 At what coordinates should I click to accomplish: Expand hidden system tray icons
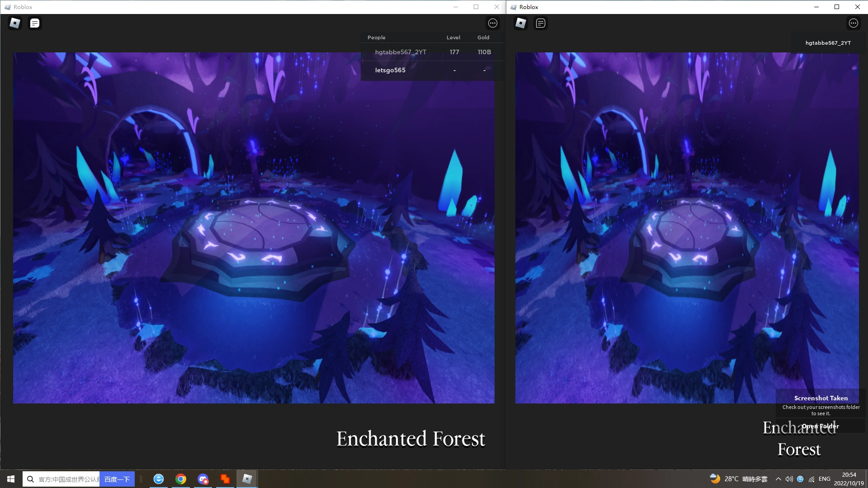click(x=778, y=479)
